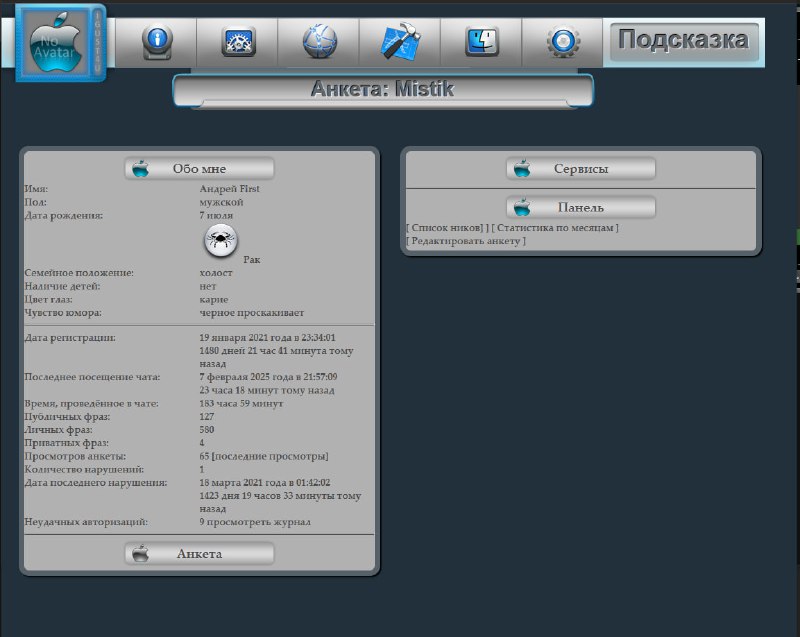Expand the Обо мне section header
Screen dimensions: 800x637
coord(199,169)
